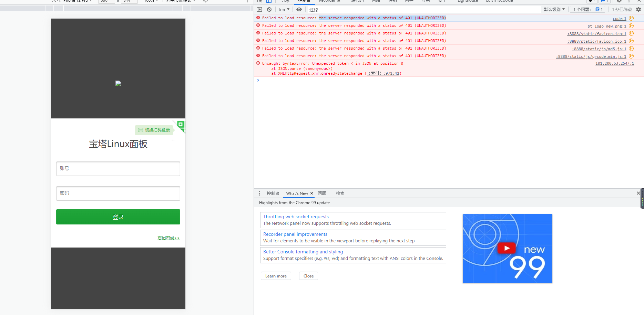Open console settings gear icon
This screenshot has width=644, height=315.
pyautogui.click(x=638, y=10)
